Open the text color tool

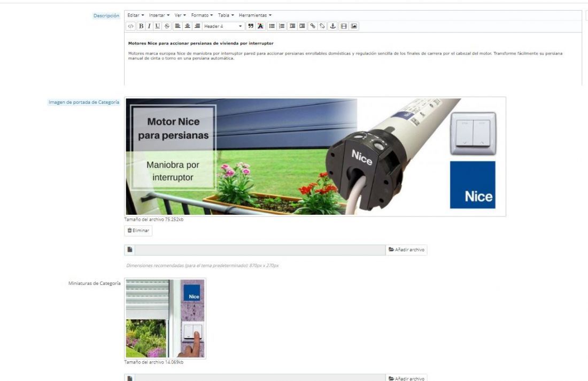(260, 26)
